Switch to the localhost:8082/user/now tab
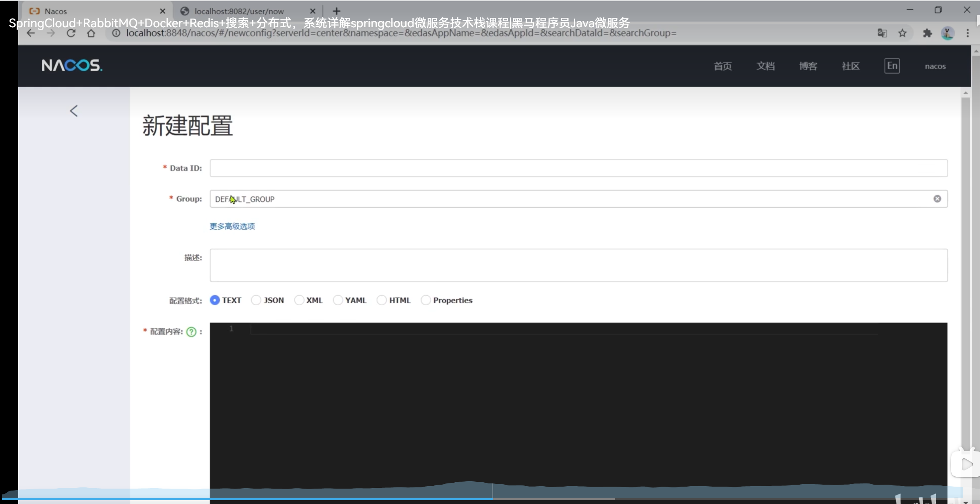The width and height of the screenshot is (980, 504). 239,11
